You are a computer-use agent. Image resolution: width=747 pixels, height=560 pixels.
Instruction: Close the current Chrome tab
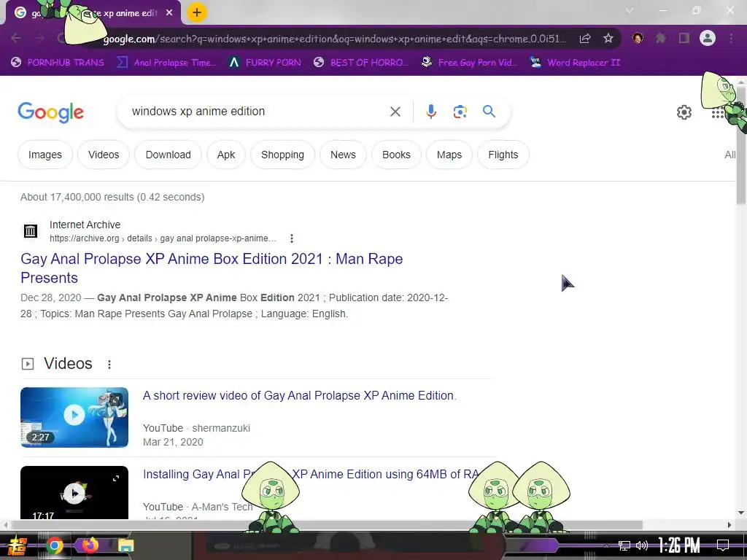tap(169, 13)
